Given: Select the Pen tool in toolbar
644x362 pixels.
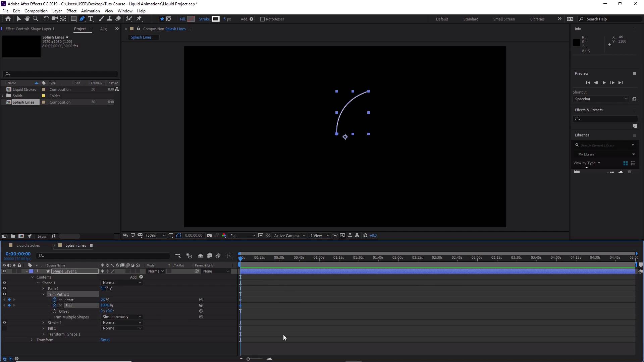Looking at the screenshot, I should point(82,19).
